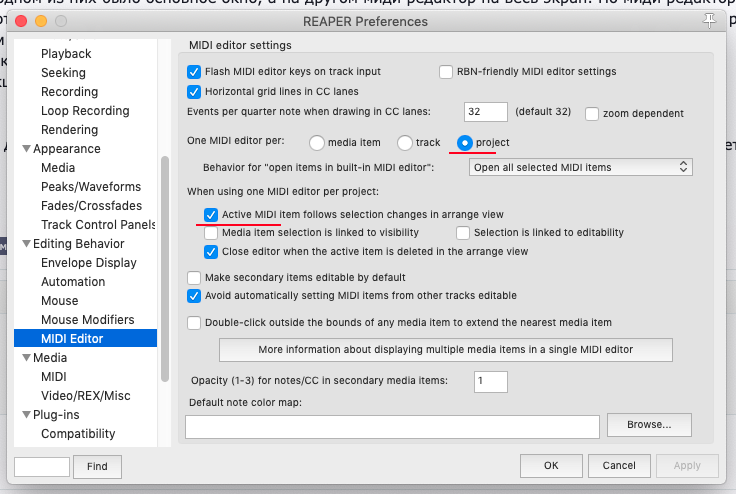Open the Rendering preferences page
Viewport: 736px width, 494px height.
click(69, 130)
